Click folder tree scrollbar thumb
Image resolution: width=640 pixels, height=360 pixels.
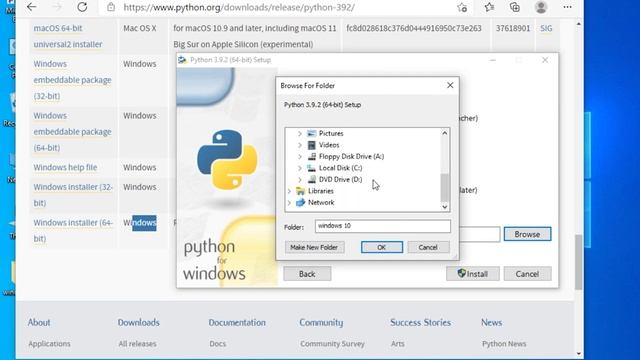[444, 187]
